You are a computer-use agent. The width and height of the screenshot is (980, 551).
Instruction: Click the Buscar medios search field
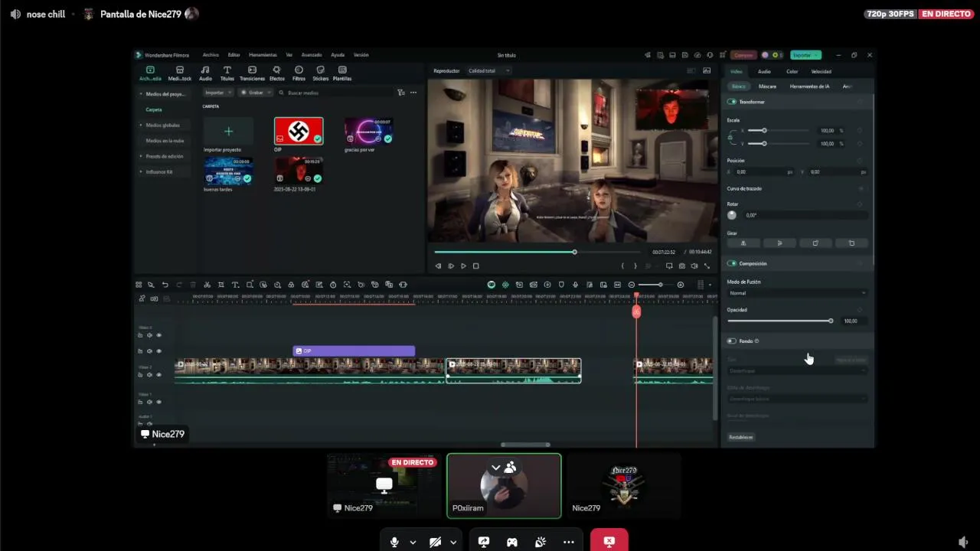tap(335, 93)
